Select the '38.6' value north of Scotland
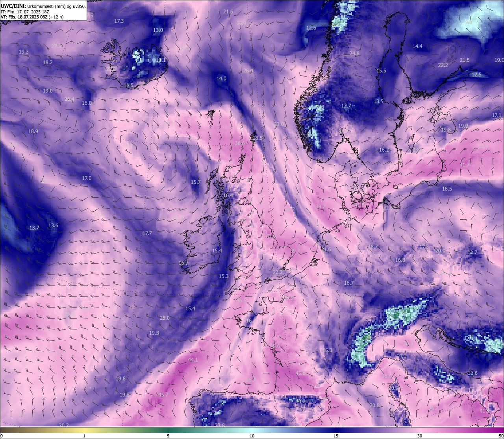This screenshot has height=439, width=504. (240, 143)
